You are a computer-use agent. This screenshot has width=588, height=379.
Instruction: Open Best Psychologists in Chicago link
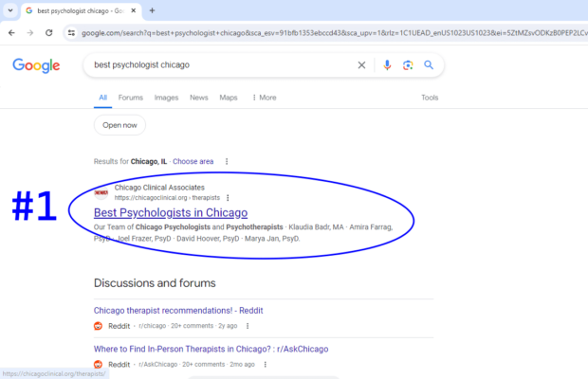(x=171, y=213)
